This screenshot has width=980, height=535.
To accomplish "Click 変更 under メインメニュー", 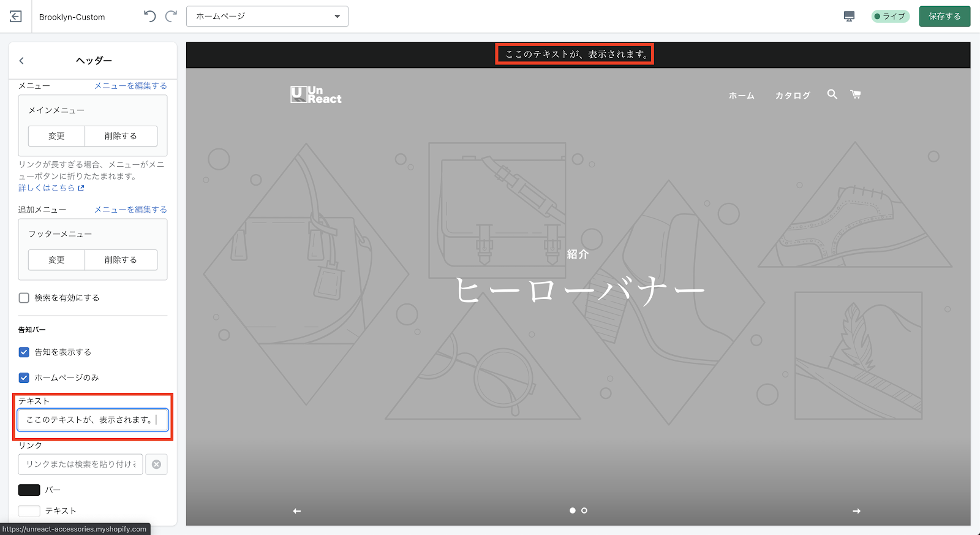I will (56, 136).
